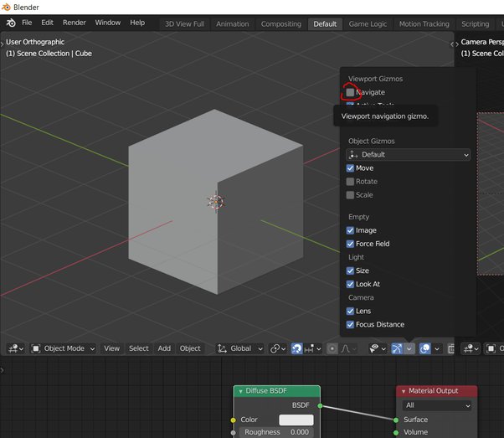Switch to the Scripting workspace tab
This screenshot has width=504, height=438.
(x=475, y=24)
